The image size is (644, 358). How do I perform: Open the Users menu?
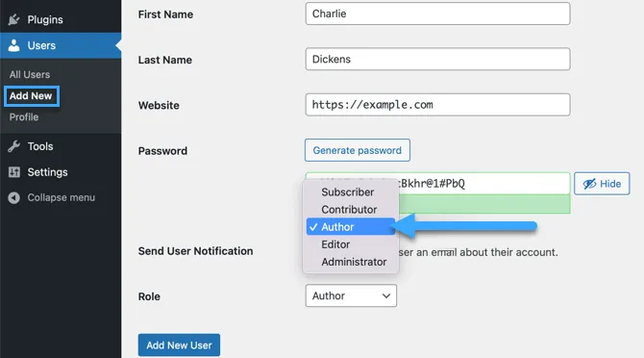point(61,45)
